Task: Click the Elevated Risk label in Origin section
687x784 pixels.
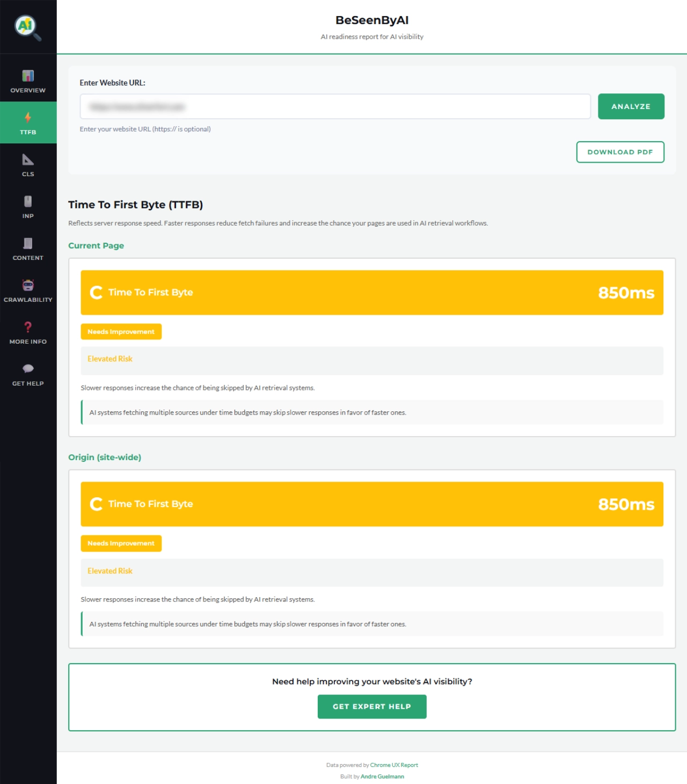Action: pos(110,571)
